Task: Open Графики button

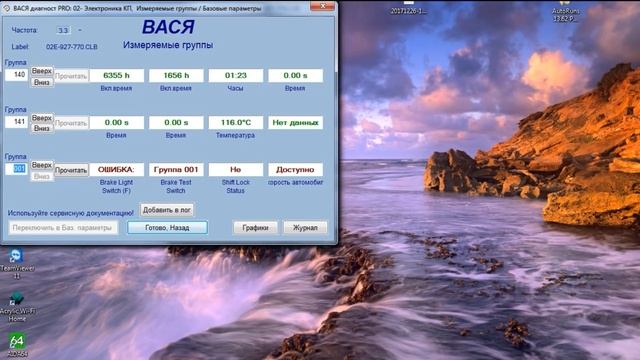Action: tap(255, 228)
